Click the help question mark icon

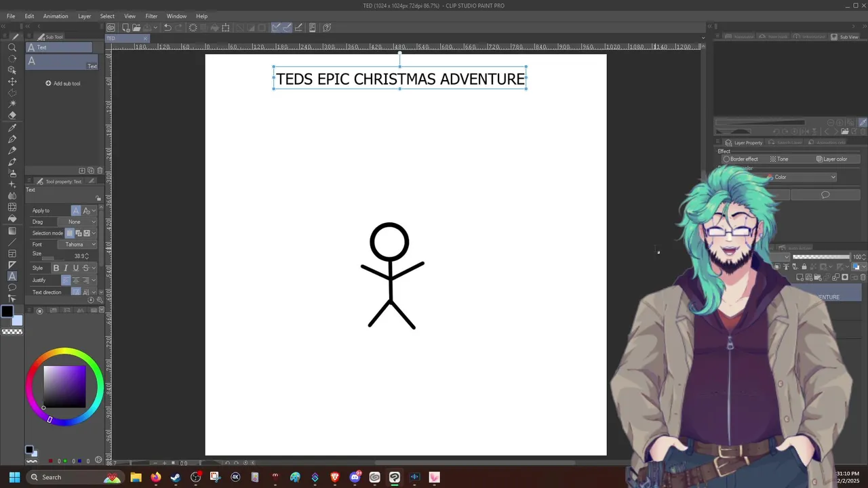(x=327, y=28)
